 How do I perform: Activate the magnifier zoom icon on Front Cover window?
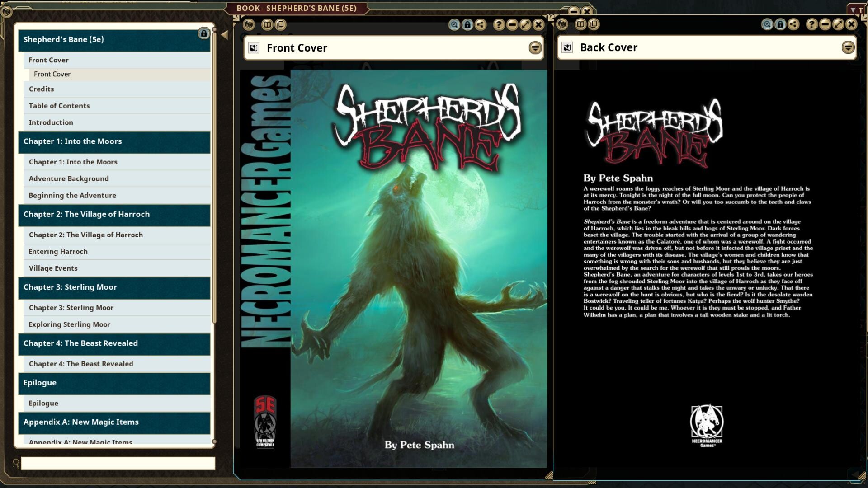coord(453,25)
